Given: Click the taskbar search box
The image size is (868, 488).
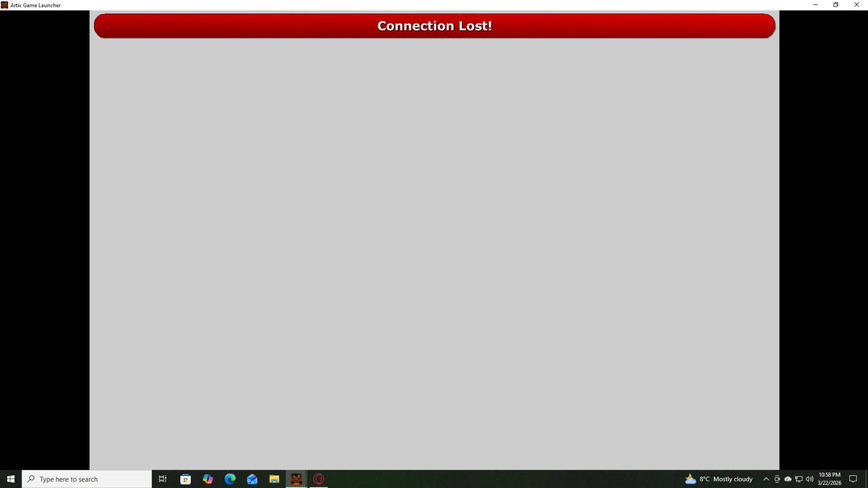Looking at the screenshot, I should 87,479.
